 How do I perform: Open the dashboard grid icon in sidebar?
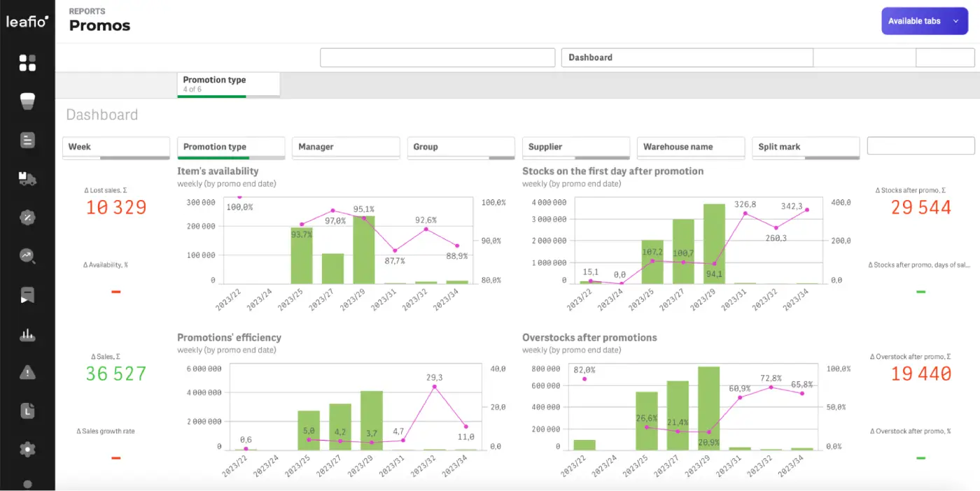click(x=27, y=63)
